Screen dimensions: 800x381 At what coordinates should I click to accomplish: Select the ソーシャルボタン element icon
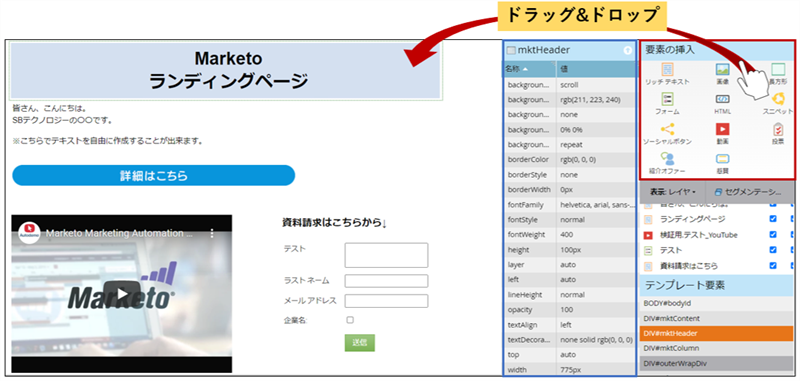point(667,129)
